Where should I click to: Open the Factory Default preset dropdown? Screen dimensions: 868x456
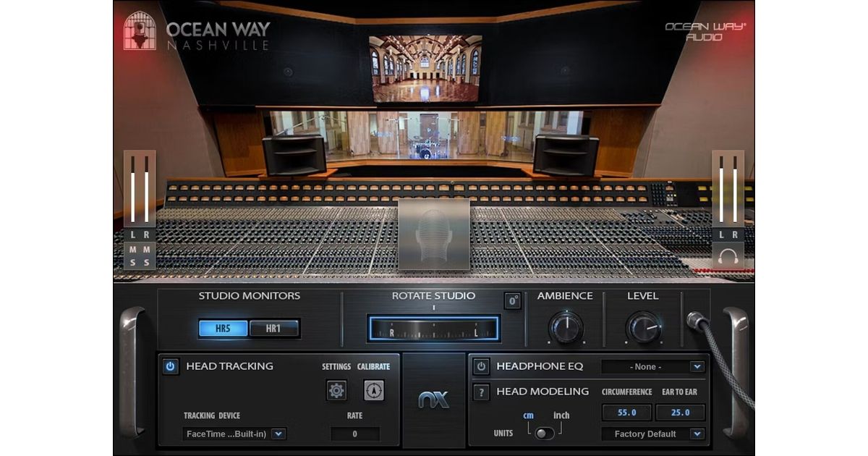[652, 434]
